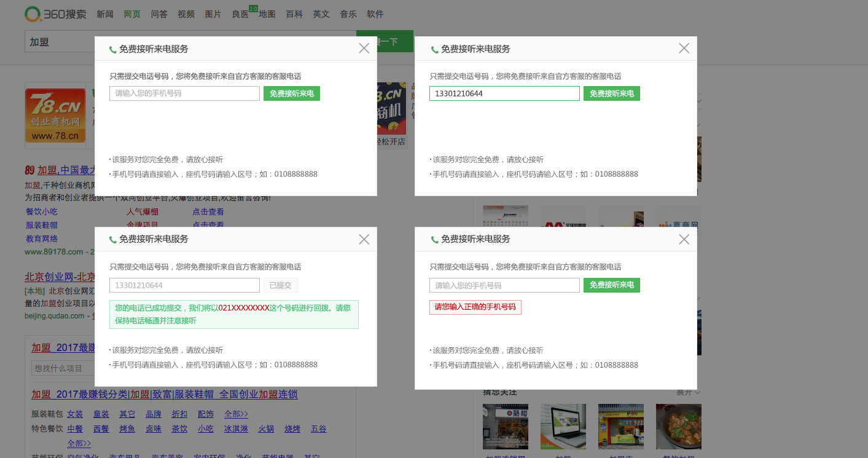Open the 童装 category link
Image resolution: width=868 pixels, height=458 pixels.
[x=101, y=414]
